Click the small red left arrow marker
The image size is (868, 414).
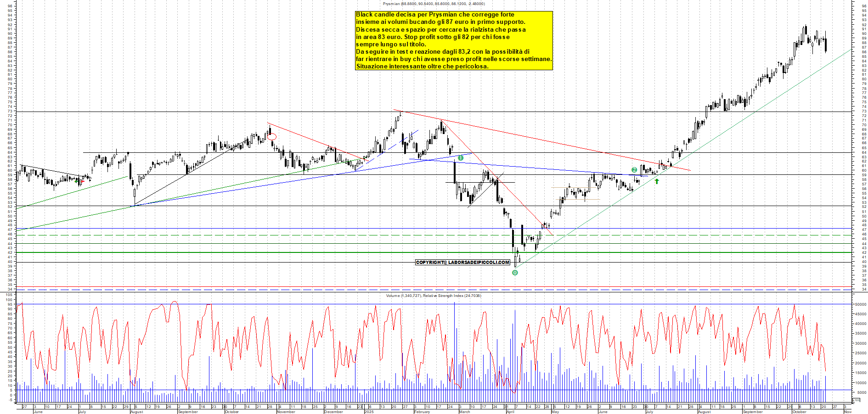82,181
